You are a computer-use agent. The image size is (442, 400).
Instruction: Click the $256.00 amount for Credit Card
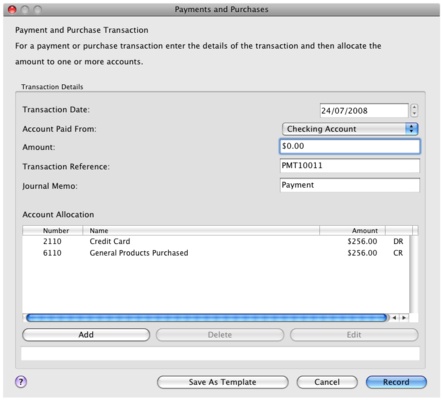[362, 241]
